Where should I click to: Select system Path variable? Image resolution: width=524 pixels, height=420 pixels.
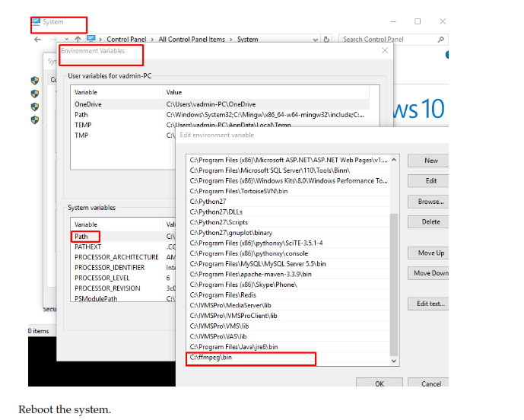coord(124,237)
